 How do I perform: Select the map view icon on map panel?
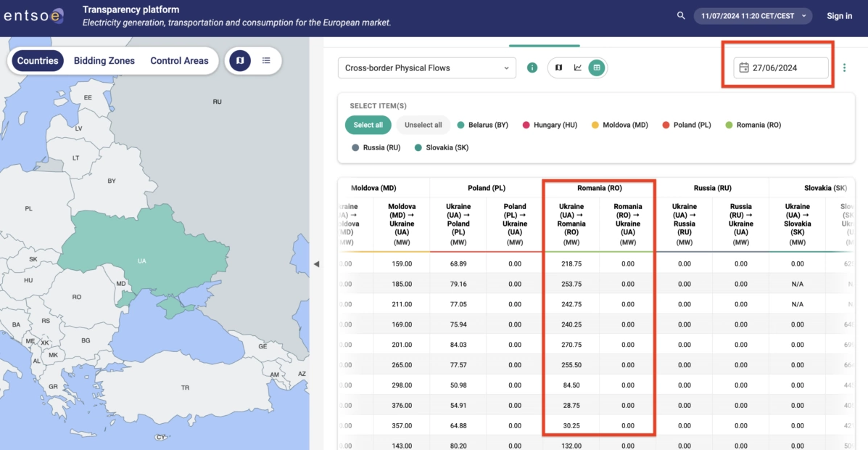[x=240, y=60]
